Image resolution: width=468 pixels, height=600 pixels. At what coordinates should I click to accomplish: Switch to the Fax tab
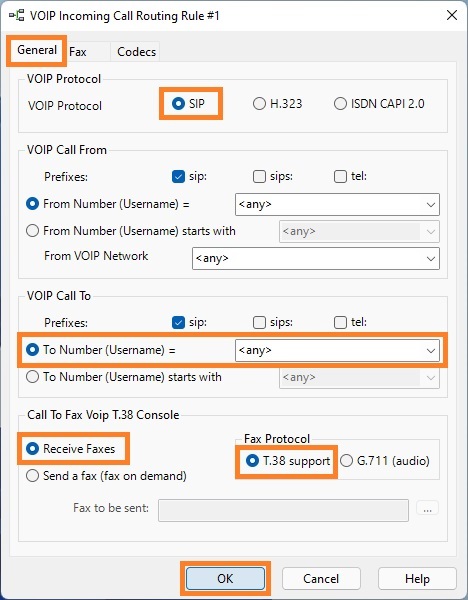78,52
